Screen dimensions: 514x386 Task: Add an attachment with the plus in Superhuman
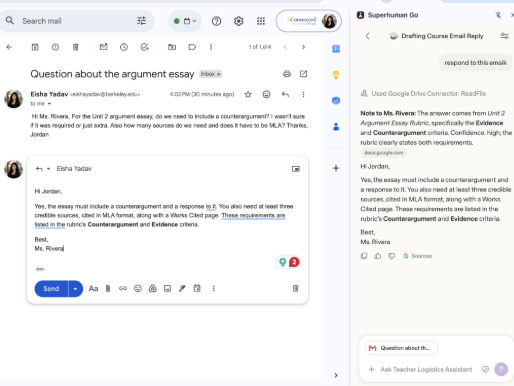click(x=371, y=369)
